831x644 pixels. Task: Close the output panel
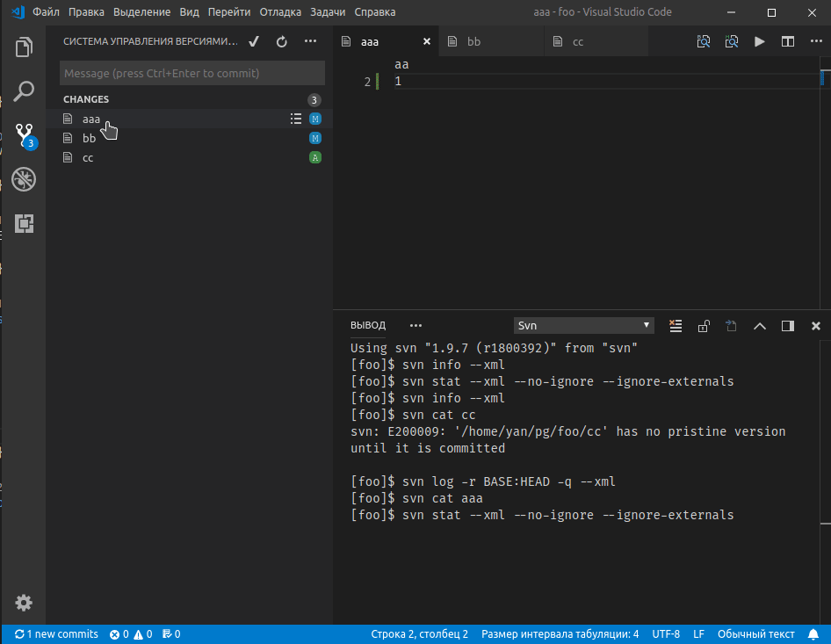click(816, 325)
